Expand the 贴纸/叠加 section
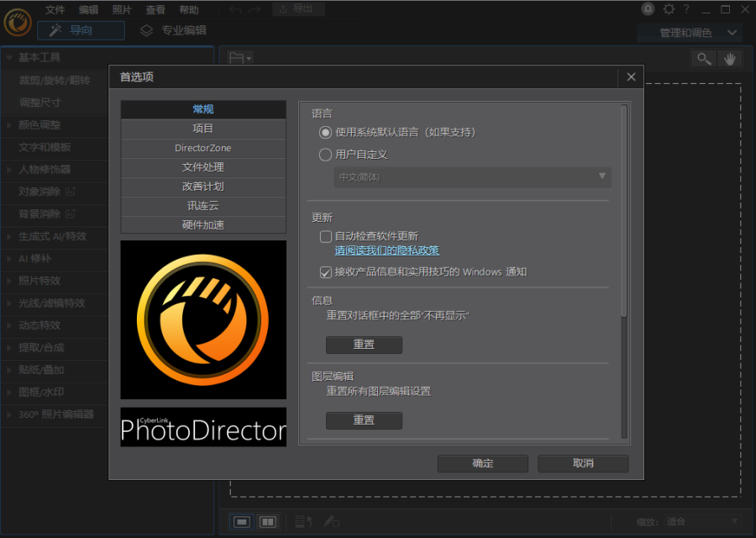 (x=9, y=370)
